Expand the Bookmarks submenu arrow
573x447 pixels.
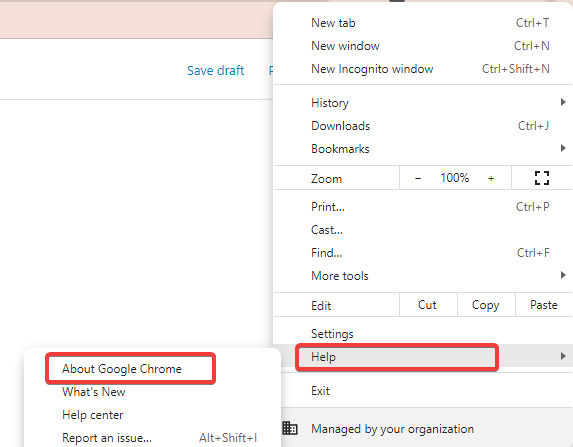pyautogui.click(x=563, y=148)
